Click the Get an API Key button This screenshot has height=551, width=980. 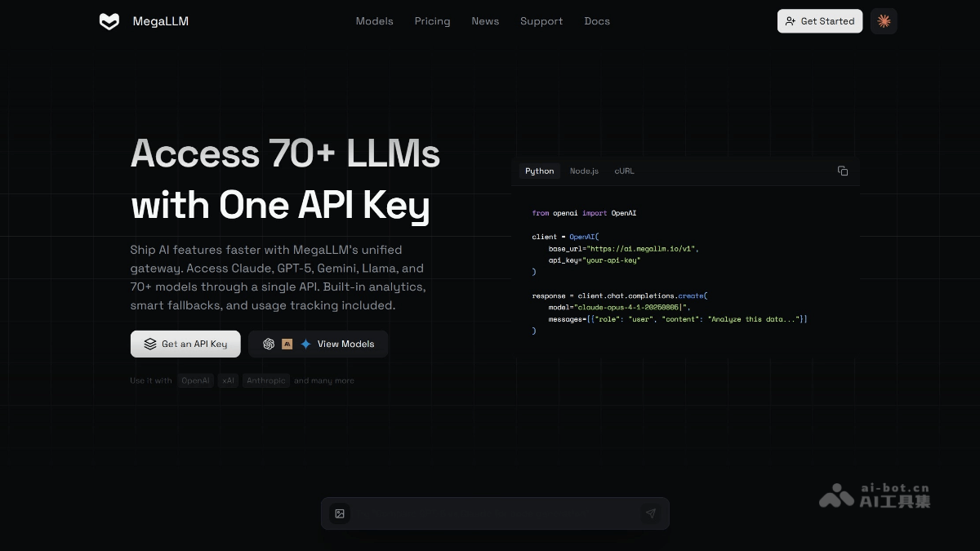(185, 344)
